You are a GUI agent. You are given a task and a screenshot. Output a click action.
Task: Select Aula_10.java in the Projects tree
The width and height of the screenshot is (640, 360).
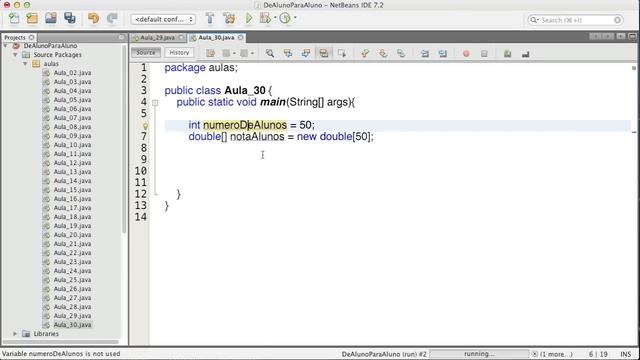point(72,145)
